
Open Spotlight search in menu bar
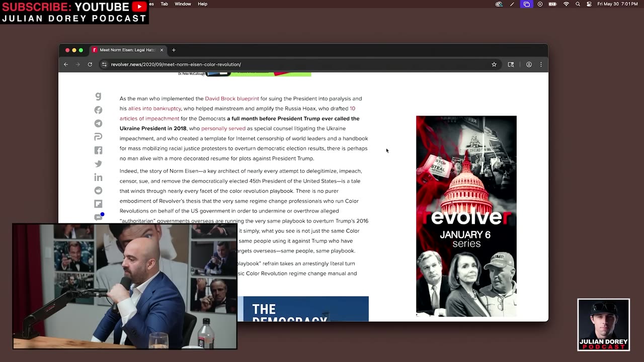[578, 4]
